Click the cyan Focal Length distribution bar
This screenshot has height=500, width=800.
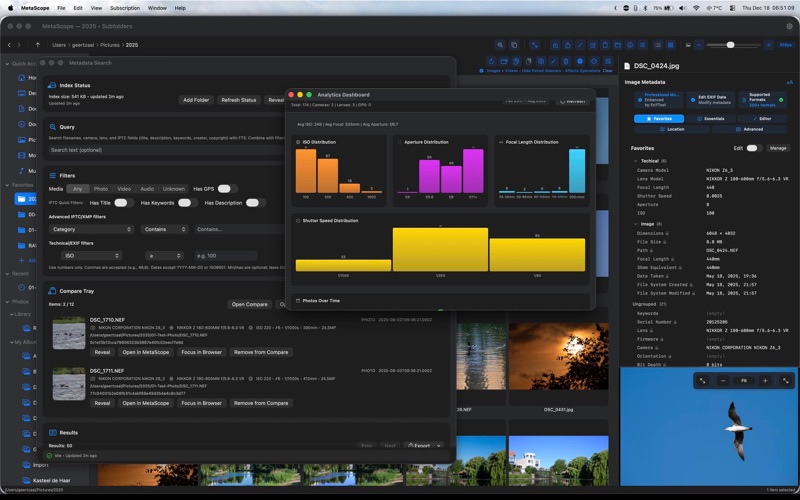[x=577, y=171]
